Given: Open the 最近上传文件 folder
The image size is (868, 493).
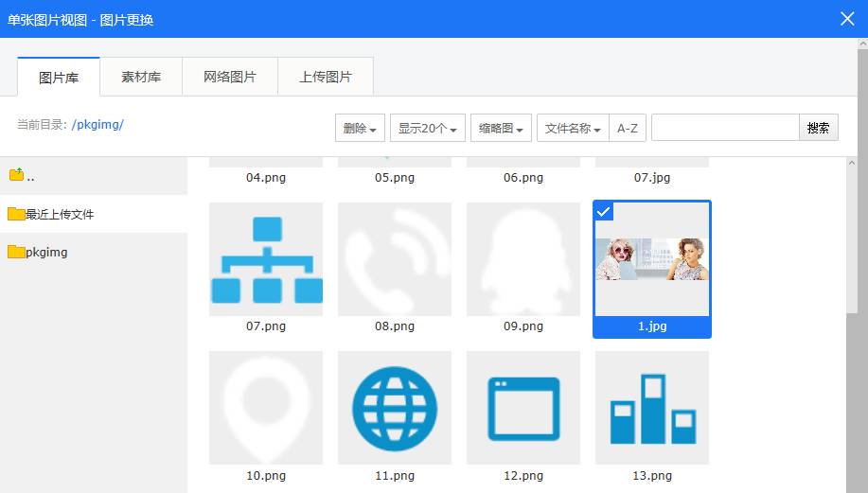Looking at the screenshot, I should pos(94,214).
